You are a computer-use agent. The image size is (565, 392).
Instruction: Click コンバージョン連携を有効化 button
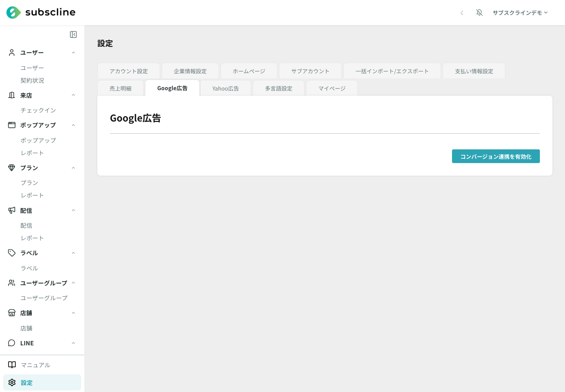tap(496, 156)
